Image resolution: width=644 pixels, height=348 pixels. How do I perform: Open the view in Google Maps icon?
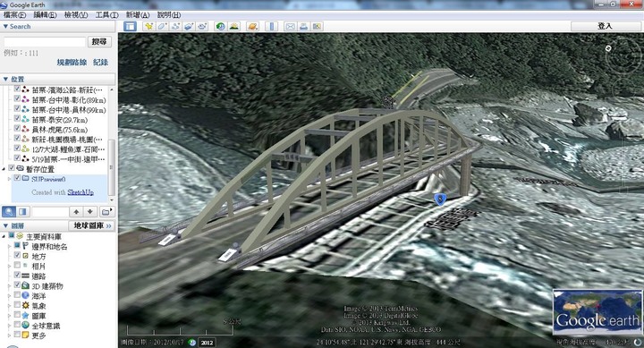[x=317, y=26]
